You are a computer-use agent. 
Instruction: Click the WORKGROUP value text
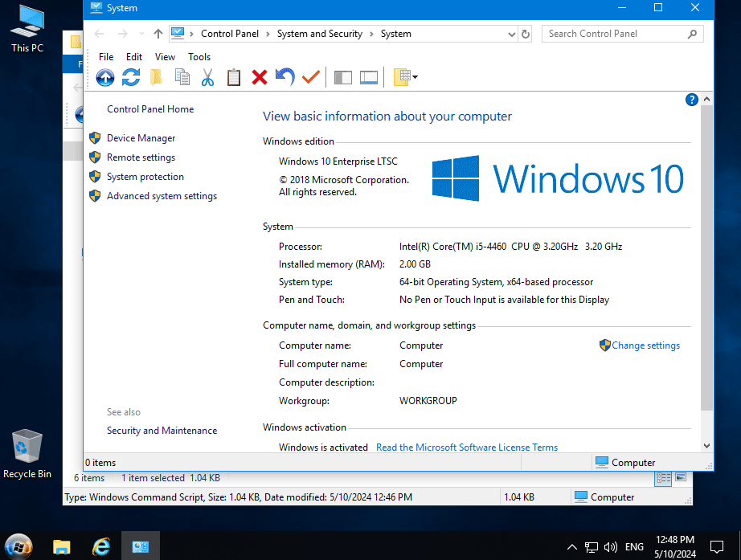(x=428, y=401)
